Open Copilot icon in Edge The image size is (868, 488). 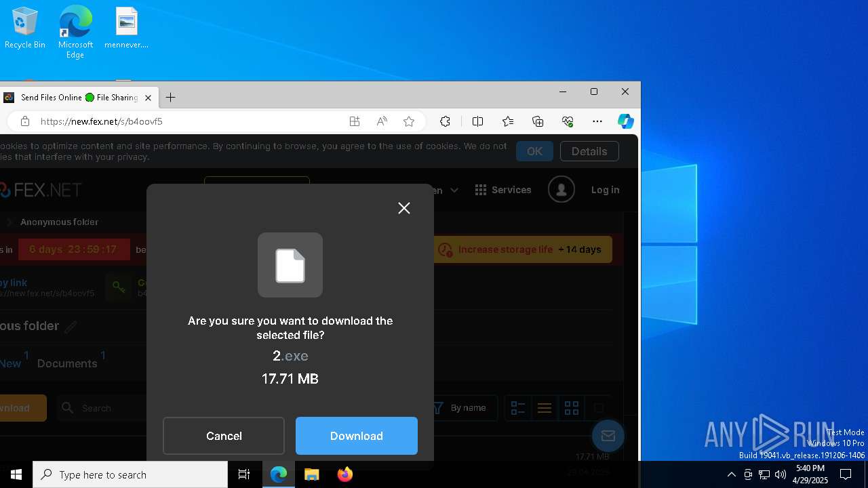click(626, 121)
